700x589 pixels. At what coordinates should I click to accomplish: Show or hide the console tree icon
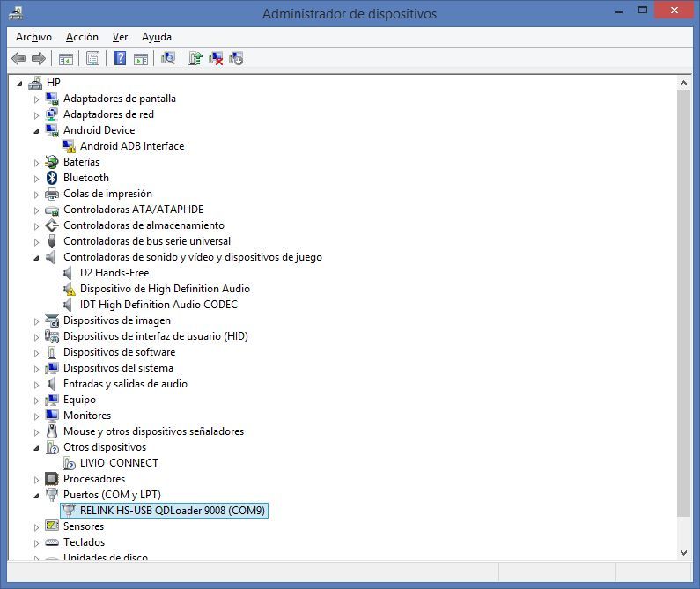pos(66,58)
